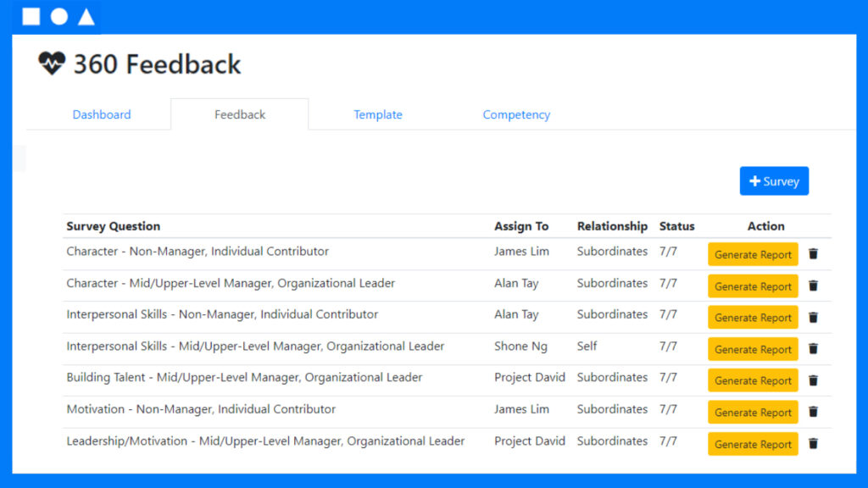Click the white square icon in top bar
The image size is (868, 488).
[31, 17]
